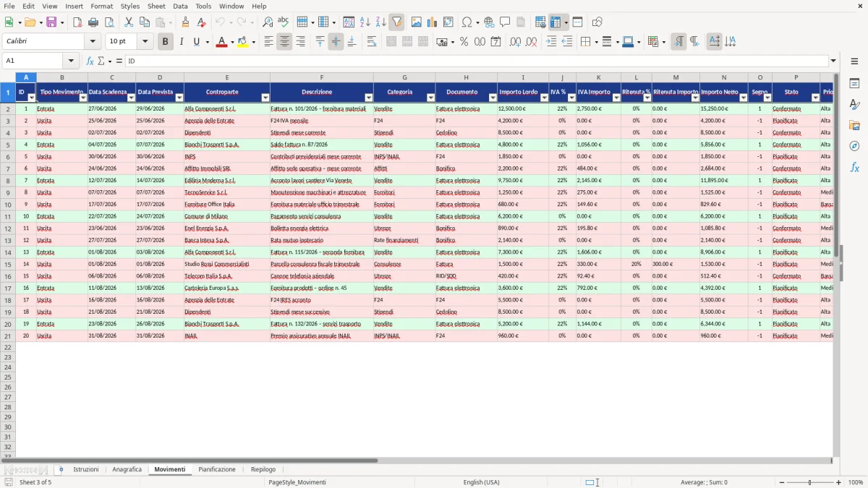This screenshot has height=488, width=868.
Task: Toggle Bold formatting
Action: click(165, 42)
